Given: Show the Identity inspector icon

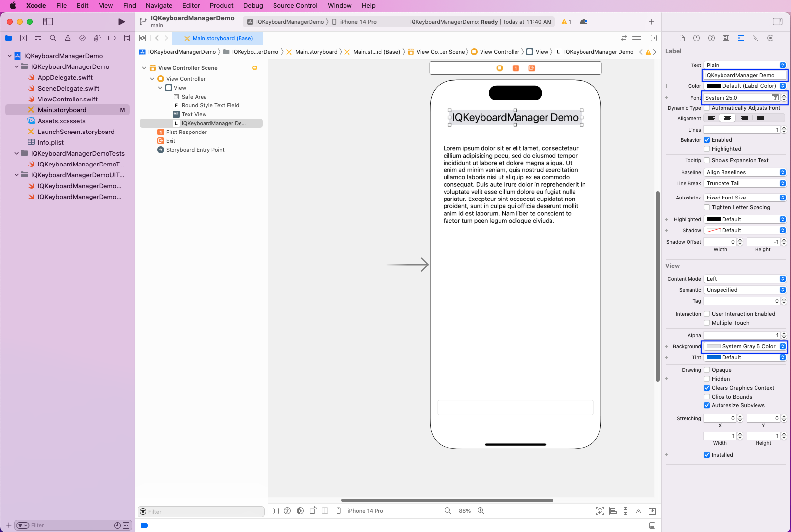Looking at the screenshot, I should coord(726,38).
